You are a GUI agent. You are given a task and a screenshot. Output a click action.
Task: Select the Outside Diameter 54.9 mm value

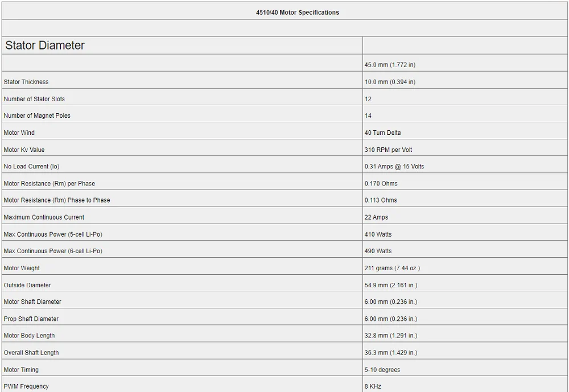click(391, 285)
